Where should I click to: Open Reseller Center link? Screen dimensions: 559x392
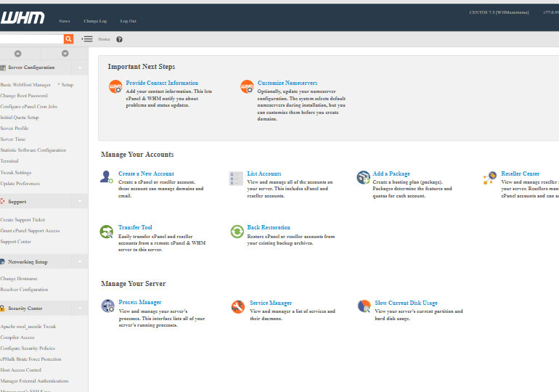pos(520,173)
